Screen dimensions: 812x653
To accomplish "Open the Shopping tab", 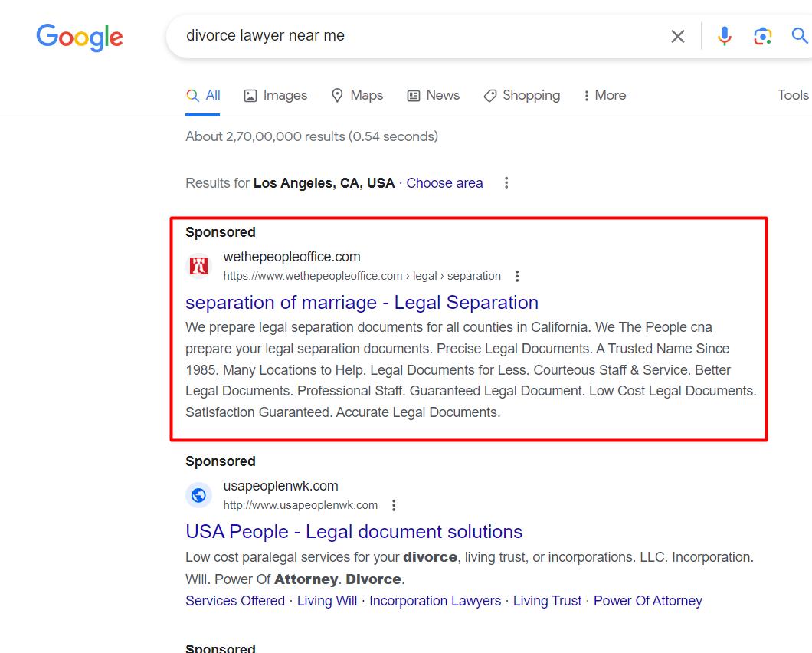I will pos(522,95).
